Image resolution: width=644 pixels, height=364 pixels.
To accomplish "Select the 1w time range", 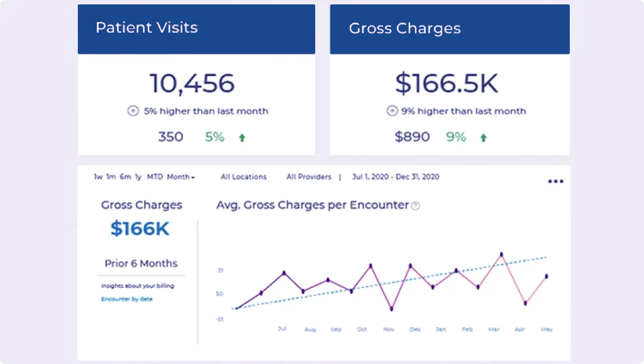I will [98, 177].
